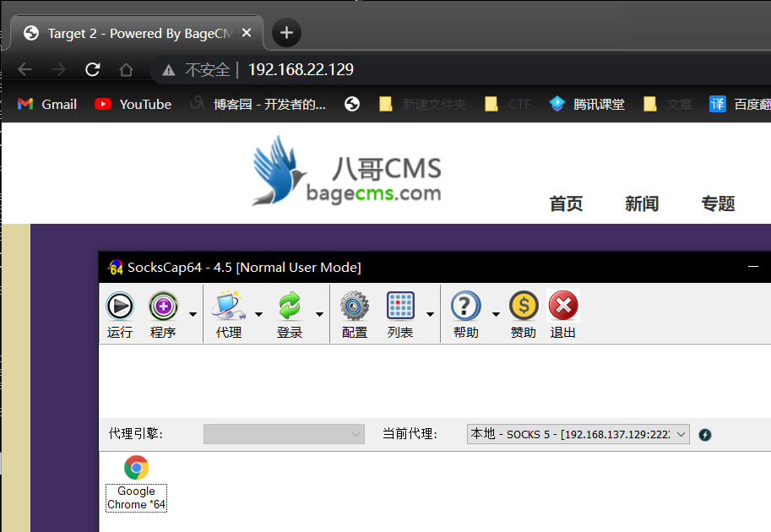Go back in the browser
Viewport: 771px width, 532px height.
point(25,69)
